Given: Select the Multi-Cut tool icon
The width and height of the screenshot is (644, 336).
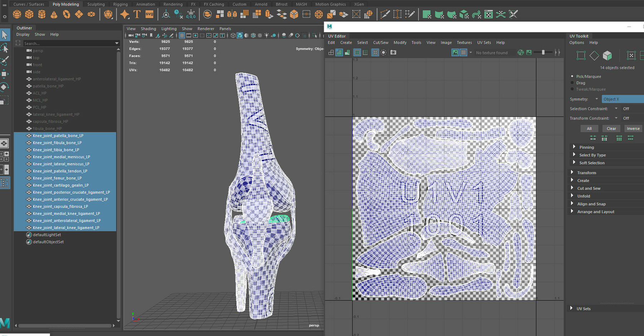Looking at the screenshot, I should [x=385, y=14].
